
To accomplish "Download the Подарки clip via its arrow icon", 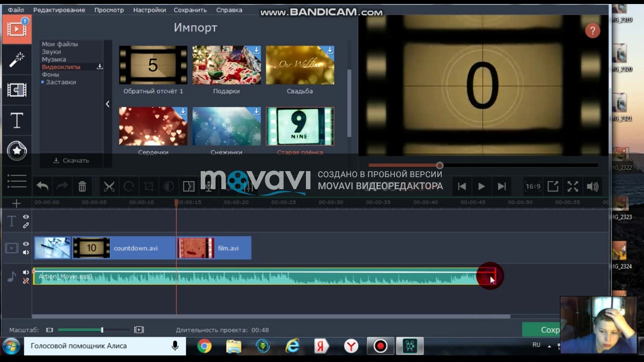I will (257, 51).
